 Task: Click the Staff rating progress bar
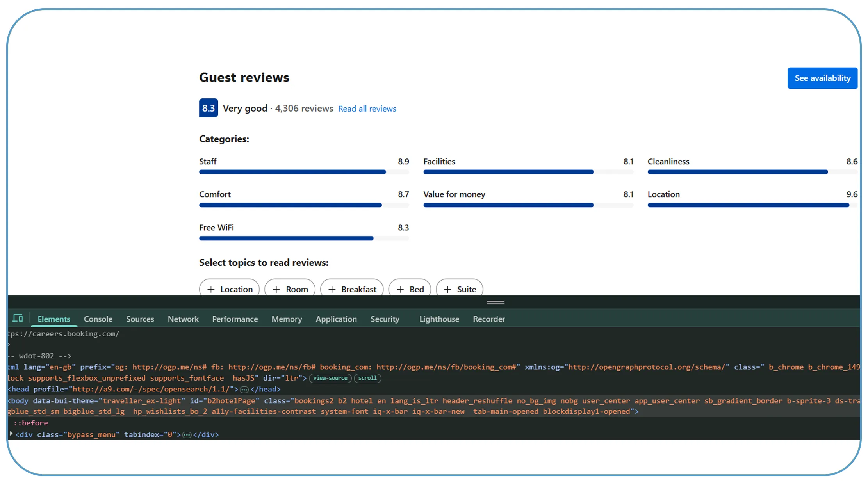pos(304,172)
